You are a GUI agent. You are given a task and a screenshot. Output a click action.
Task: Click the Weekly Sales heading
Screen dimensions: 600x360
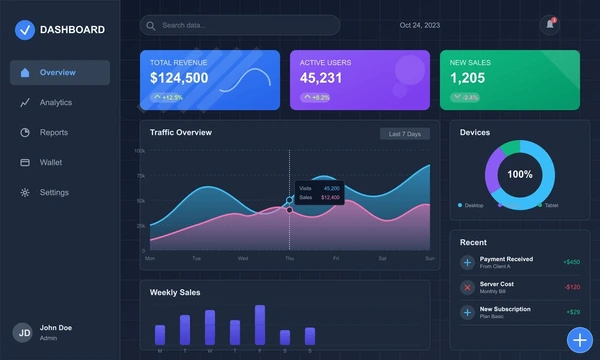(x=175, y=292)
